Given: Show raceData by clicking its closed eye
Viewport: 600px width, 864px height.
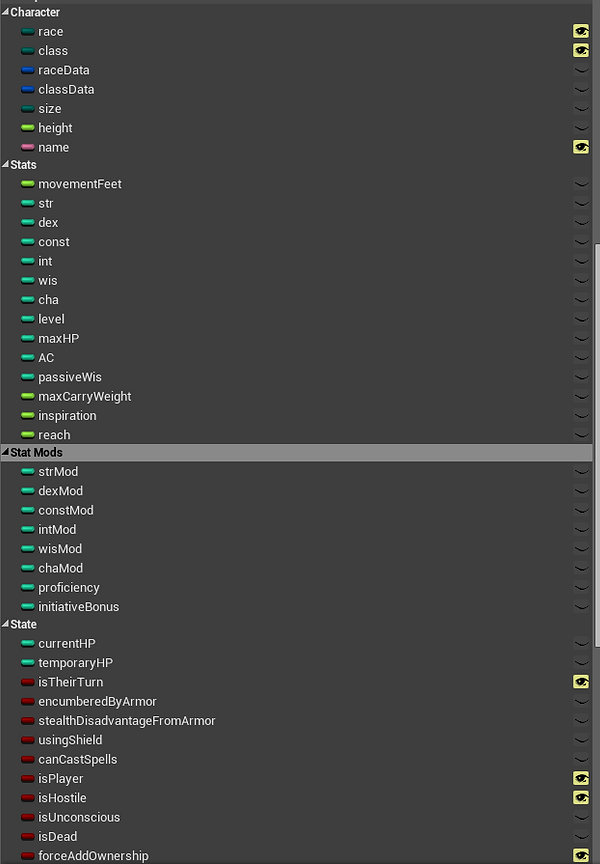Looking at the screenshot, I should (581, 71).
